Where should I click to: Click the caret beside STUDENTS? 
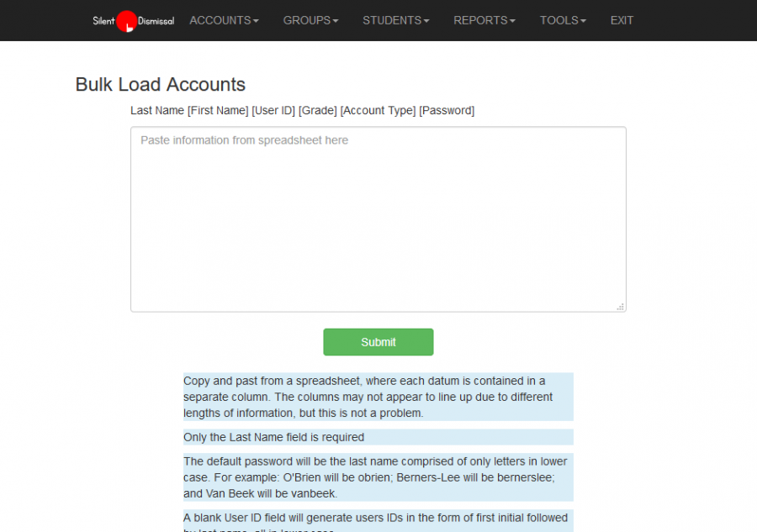pos(426,21)
